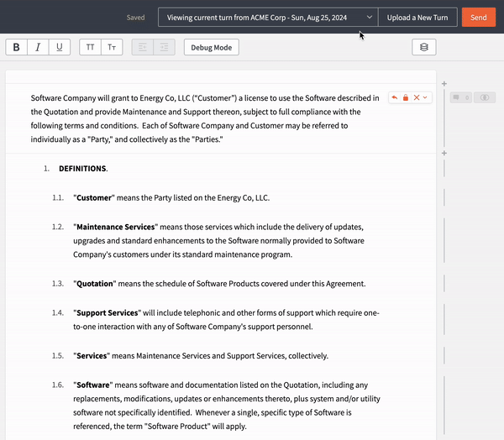Image resolution: width=504 pixels, height=440 pixels.
Task: Toggle italic formatting
Action: pyautogui.click(x=38, y=47)
